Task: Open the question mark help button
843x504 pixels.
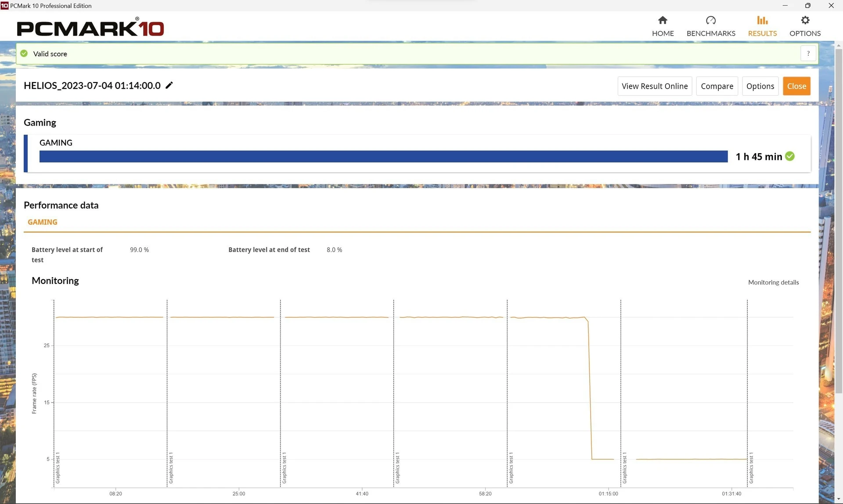Action: (808, 54)
